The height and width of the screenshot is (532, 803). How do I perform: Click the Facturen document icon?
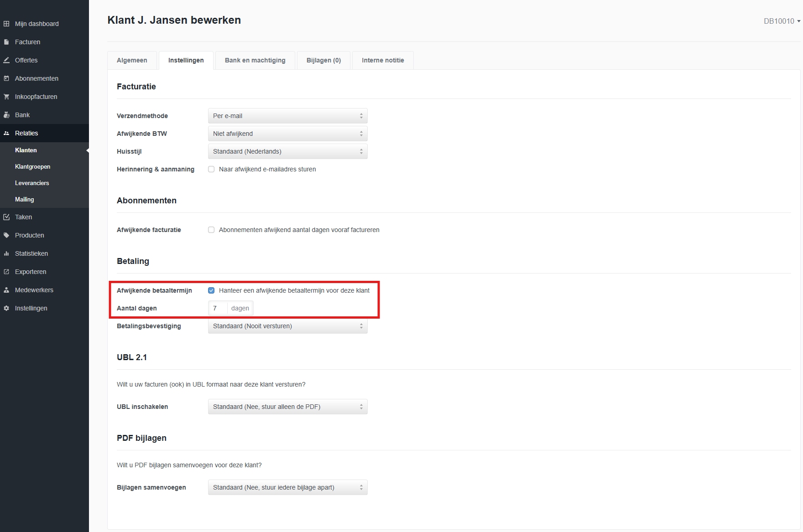[6, 42]
